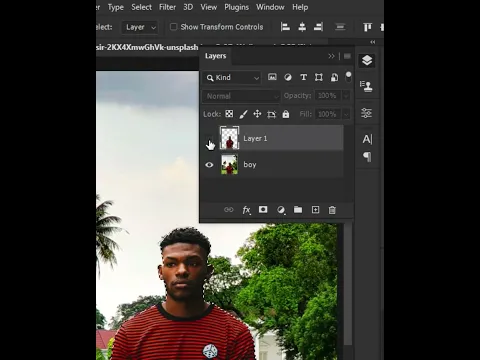The height and width of the screenshot is (360, 480).
Task: Lock image pixels with brush icon
Action: coord(243,114)
